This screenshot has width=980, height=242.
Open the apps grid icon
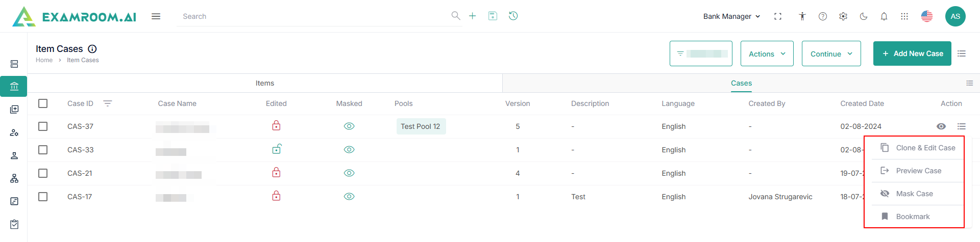coord(904,16)
